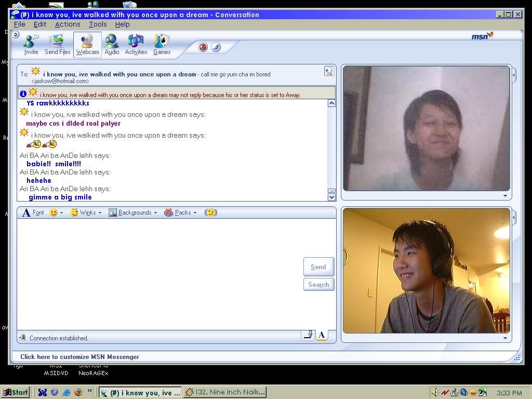Switch to text typing mode tab

pyautogui.click(x=322, y=335)
